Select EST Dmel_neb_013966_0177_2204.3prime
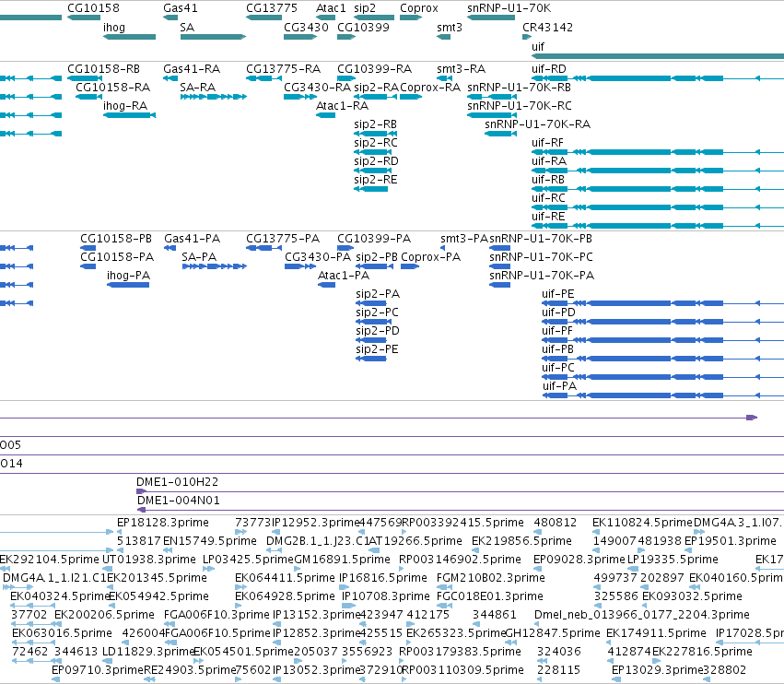 point(538,624)
